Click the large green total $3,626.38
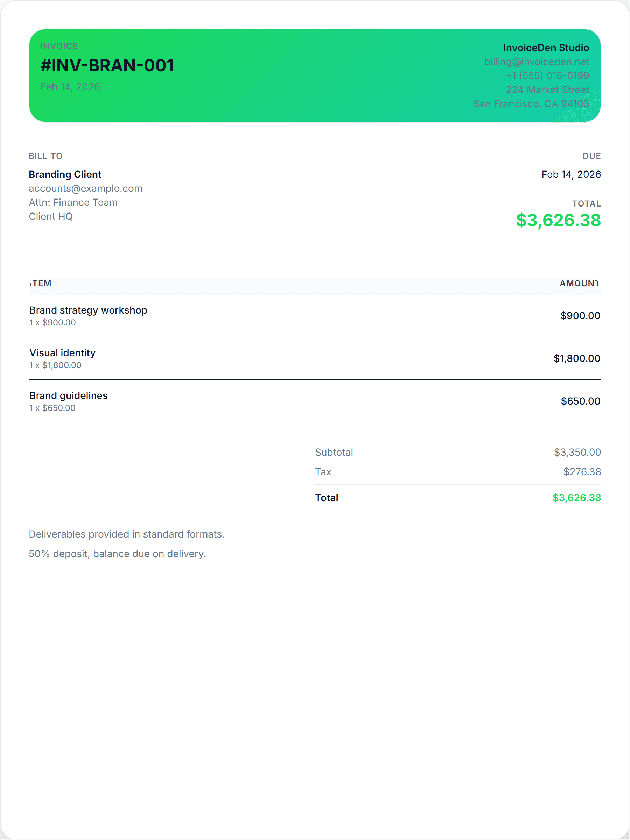 click(558, 220)
